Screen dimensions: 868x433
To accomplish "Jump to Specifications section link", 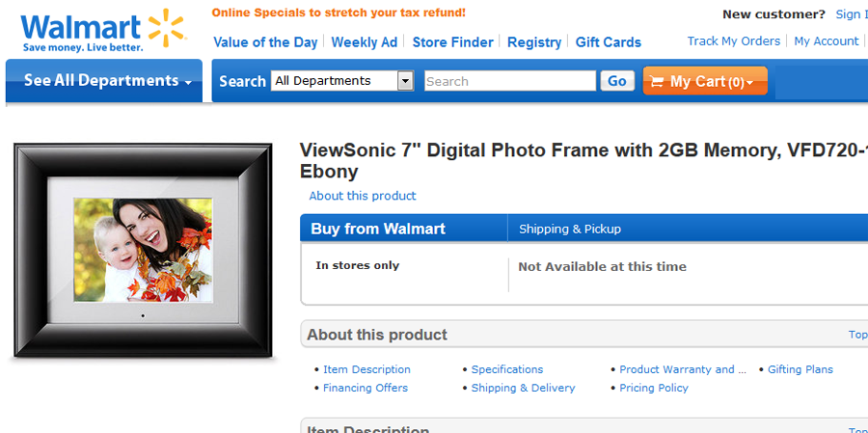I will point(507,369).
